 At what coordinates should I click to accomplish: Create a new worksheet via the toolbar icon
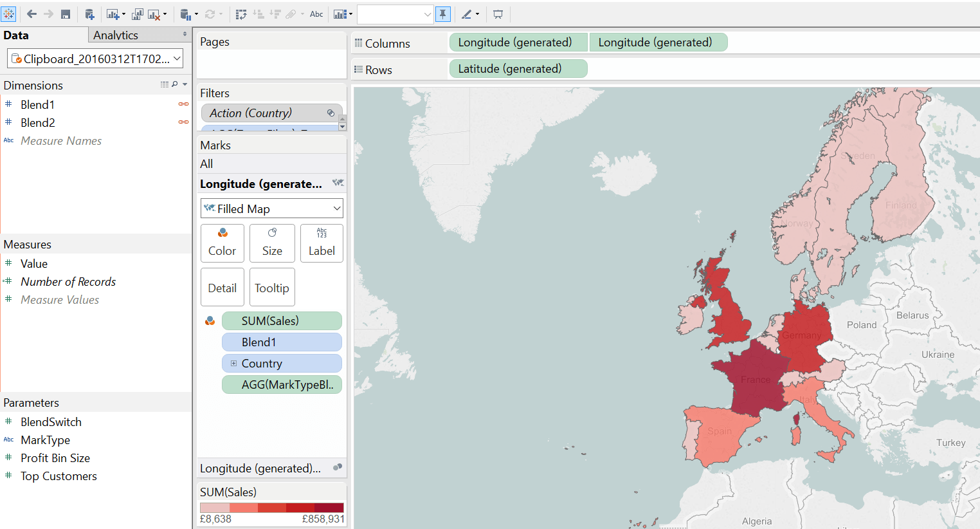click(111, 14)
